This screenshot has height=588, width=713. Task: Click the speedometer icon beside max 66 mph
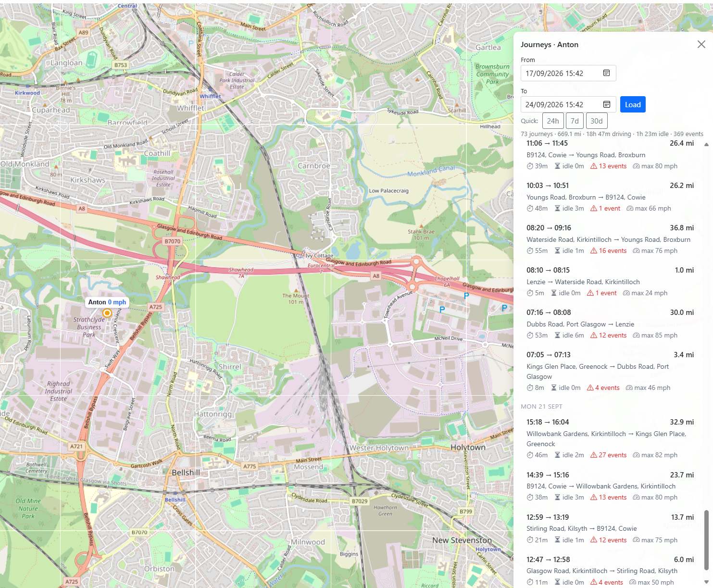[630, 209]
